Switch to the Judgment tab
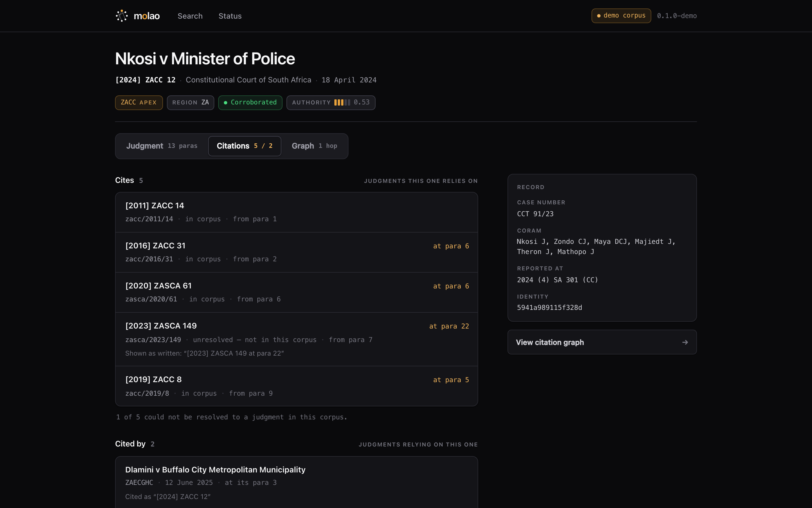Image resolution: width=812 pixels, height=508 pixels. (162, 146)
